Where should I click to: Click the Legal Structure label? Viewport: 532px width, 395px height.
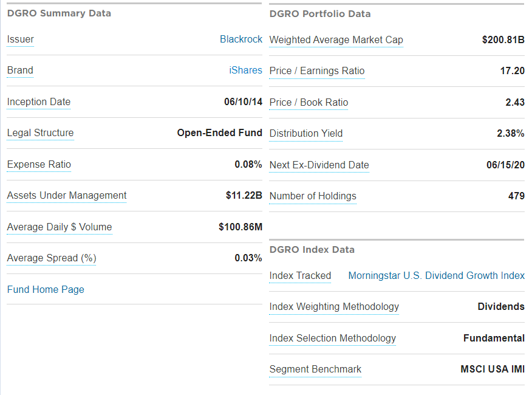click(40, 132)
